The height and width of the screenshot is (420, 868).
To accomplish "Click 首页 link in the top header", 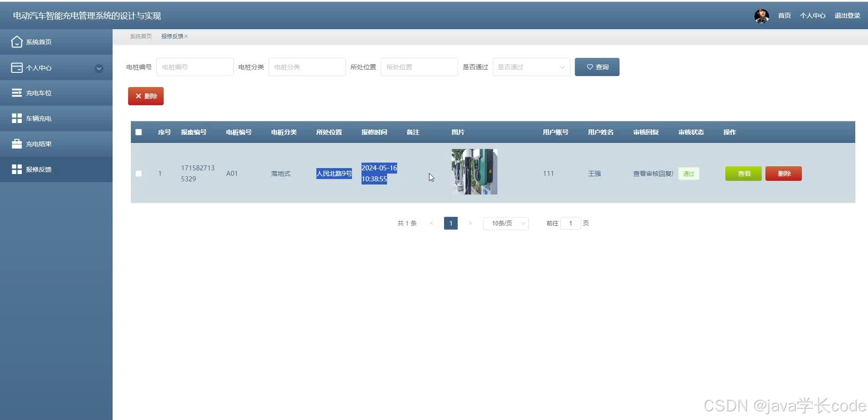I will (785, 15).
